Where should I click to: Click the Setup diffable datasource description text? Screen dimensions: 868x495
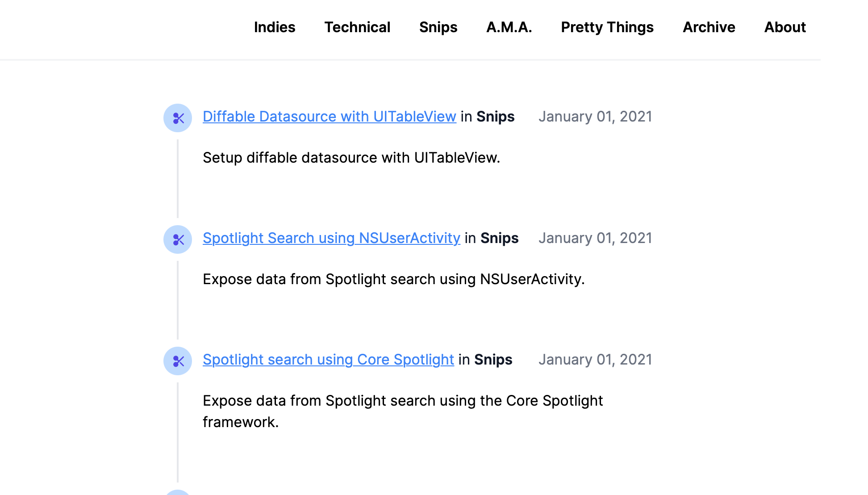tap(351, 158)
